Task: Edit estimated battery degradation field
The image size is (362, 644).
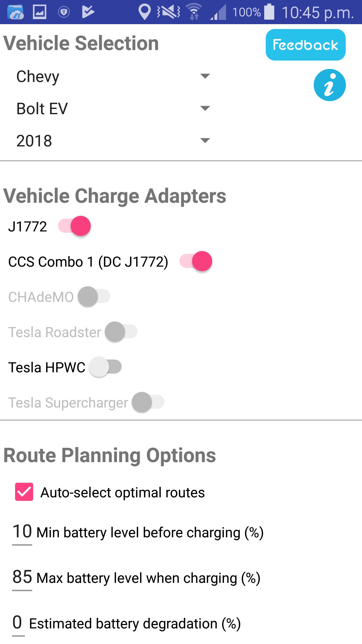Action: click(x=18, y=622)
